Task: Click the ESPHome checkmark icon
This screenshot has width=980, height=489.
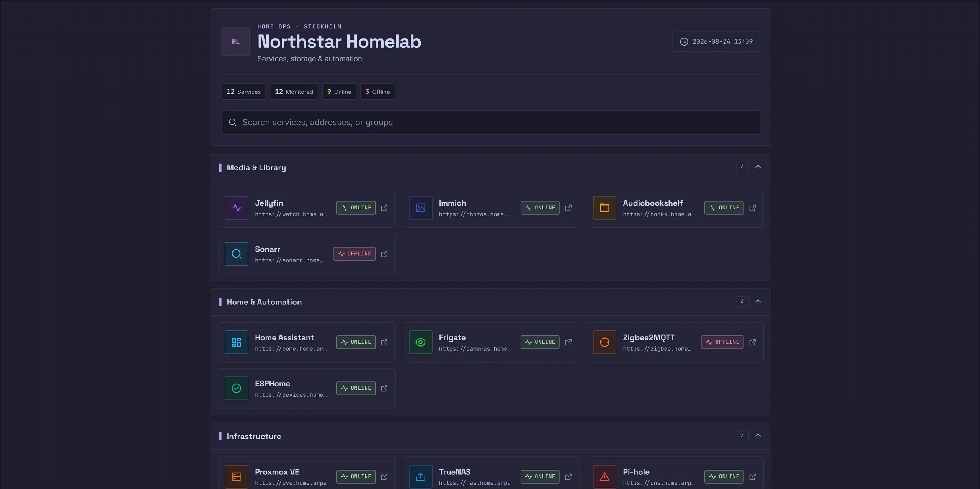Action: point(237,388)
